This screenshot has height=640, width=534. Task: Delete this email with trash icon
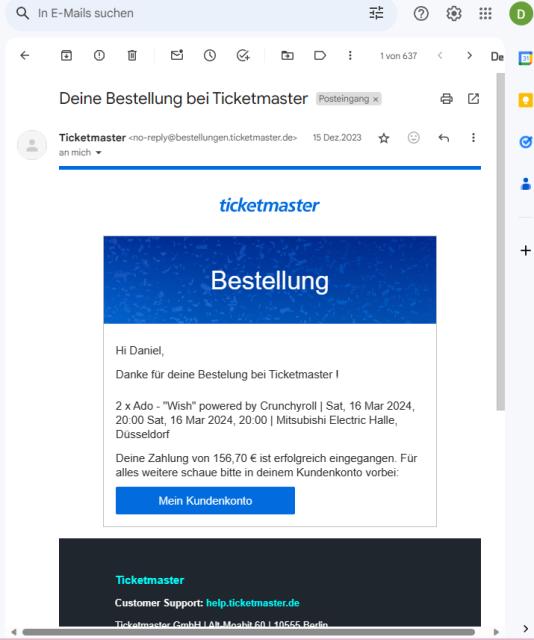pyautogui.click(x=132, y=56)
